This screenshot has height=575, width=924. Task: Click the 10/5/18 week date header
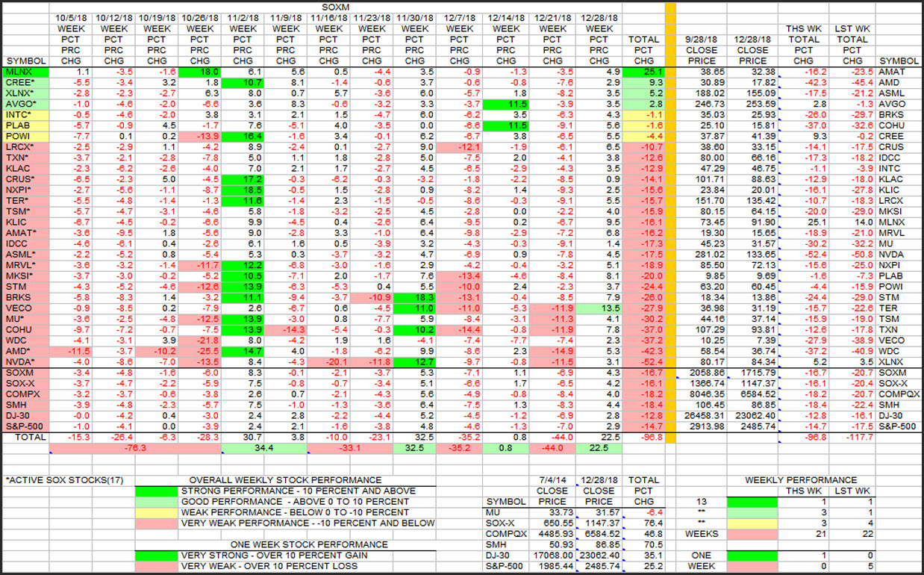click(x=75, y=16)
